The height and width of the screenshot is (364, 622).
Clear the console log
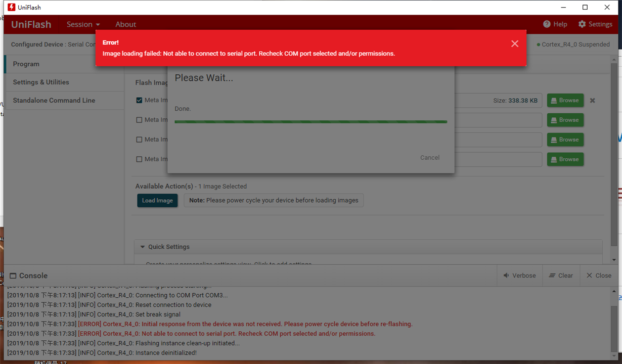(561, 276)
